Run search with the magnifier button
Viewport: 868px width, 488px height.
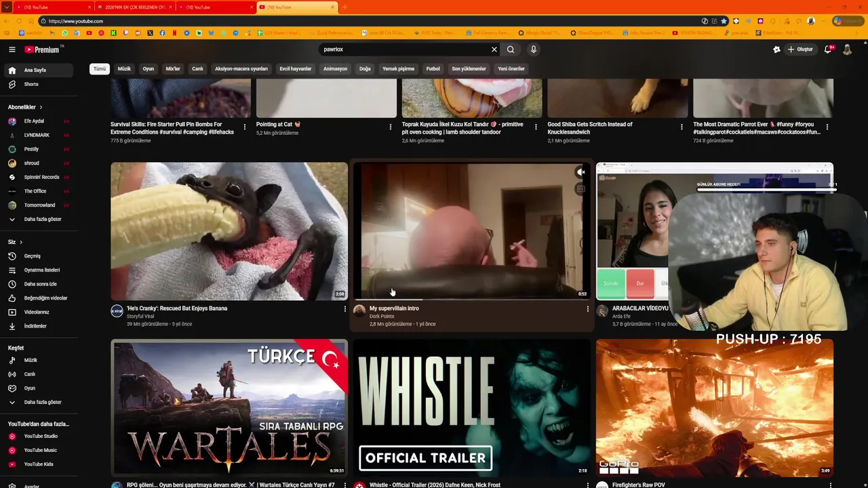[511, 49]
